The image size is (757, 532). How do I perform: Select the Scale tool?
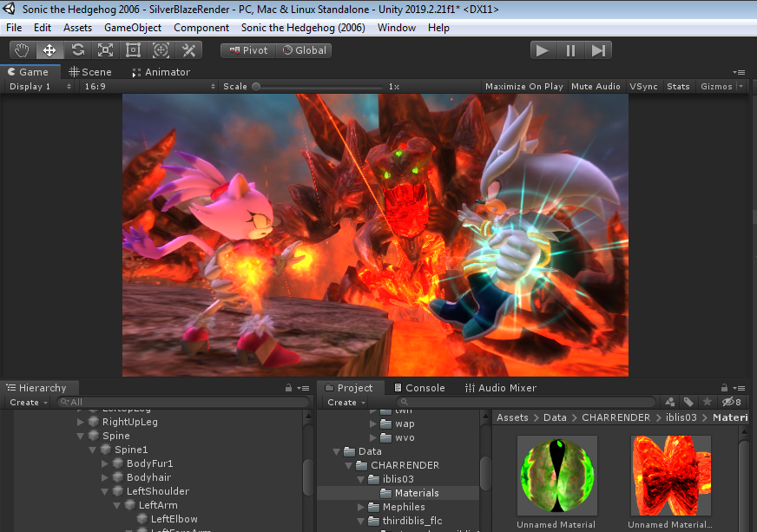(x=105, y=50)
